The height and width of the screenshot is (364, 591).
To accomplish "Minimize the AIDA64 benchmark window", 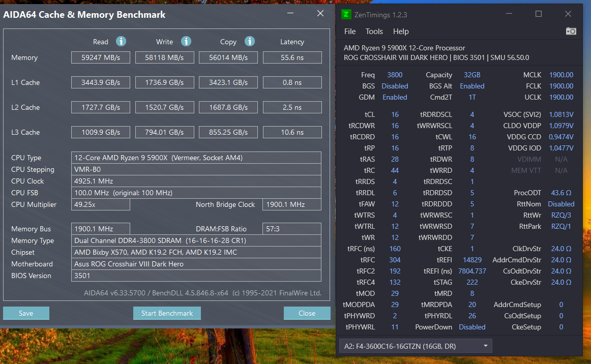I will tap(290, 13).
